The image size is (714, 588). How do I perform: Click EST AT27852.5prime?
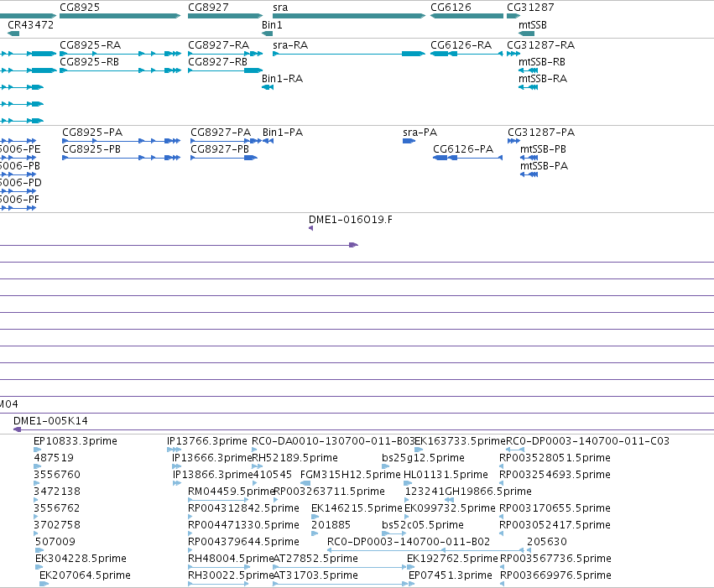tap(315, 559)
